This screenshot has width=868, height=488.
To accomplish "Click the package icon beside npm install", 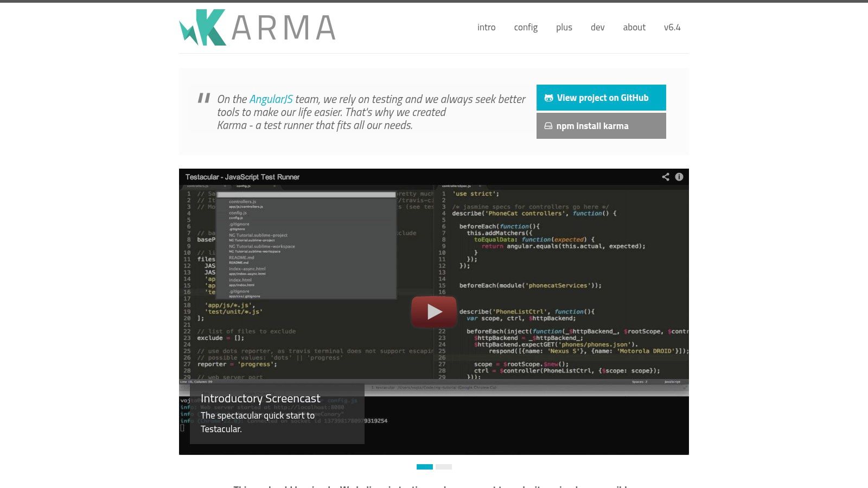I will [x=548, y=126].
